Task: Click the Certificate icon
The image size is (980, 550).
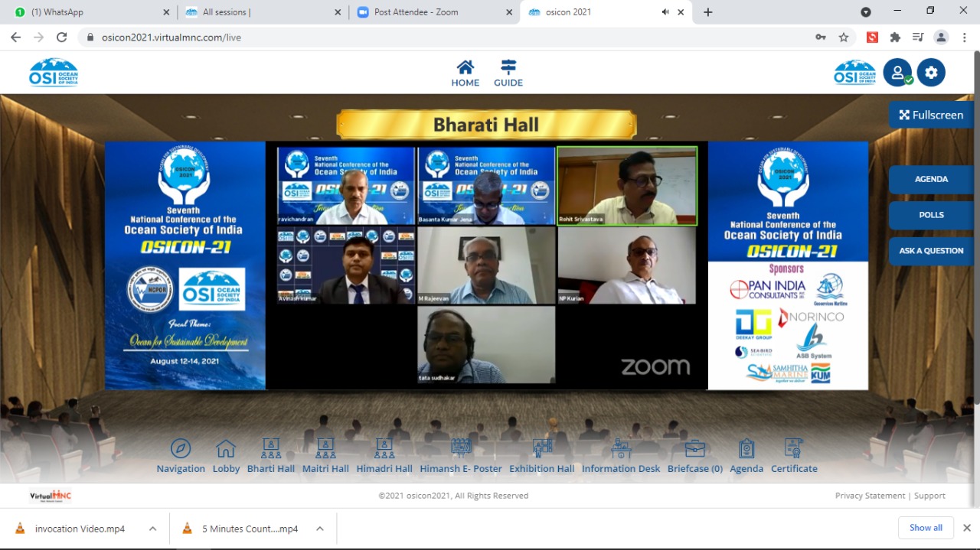Action: [794, 449]
